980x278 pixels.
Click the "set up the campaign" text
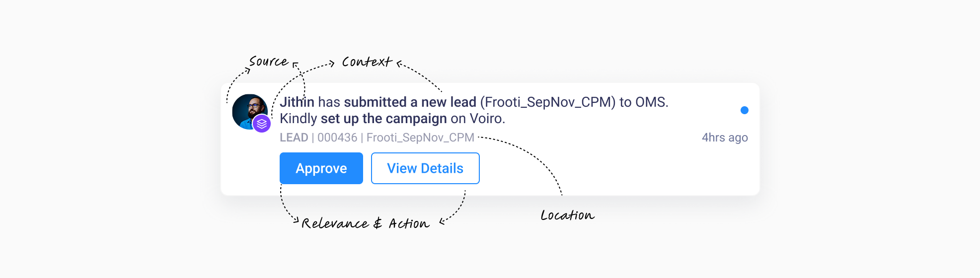tap(383, 119)
